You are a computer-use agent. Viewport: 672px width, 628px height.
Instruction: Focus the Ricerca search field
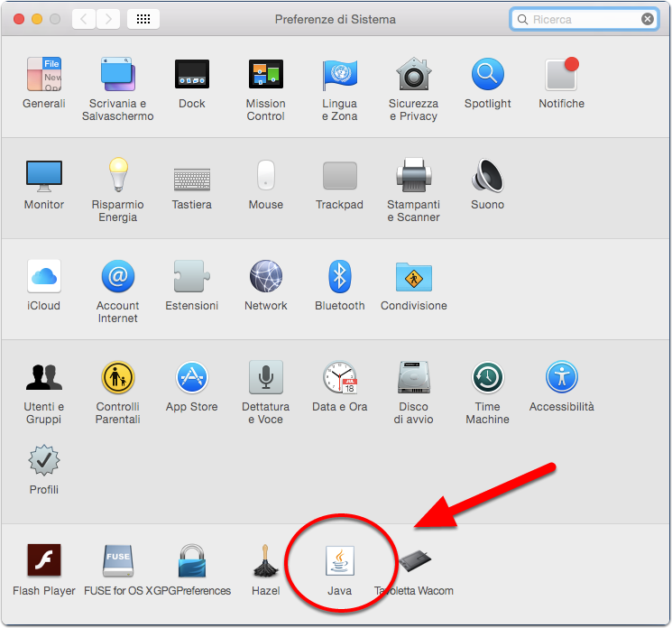585,19
